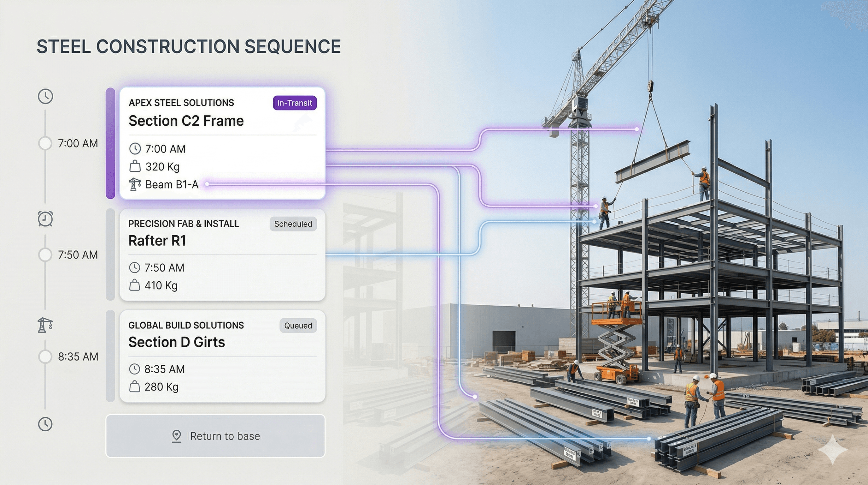Click the alarm clock timeline icon

[45, 219]
